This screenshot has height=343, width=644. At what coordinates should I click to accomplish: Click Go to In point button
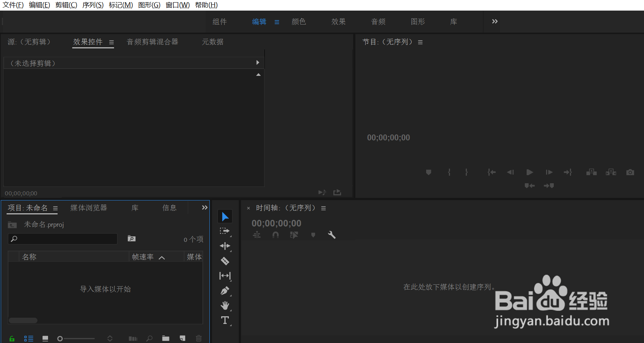(491, 172)
